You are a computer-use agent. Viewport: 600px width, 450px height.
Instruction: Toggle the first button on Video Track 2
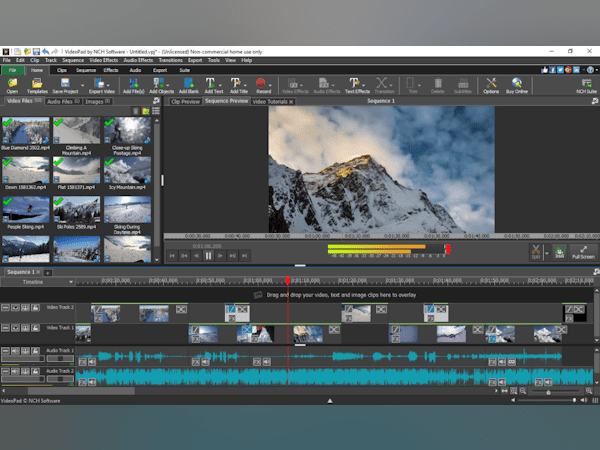pos(6,308)
